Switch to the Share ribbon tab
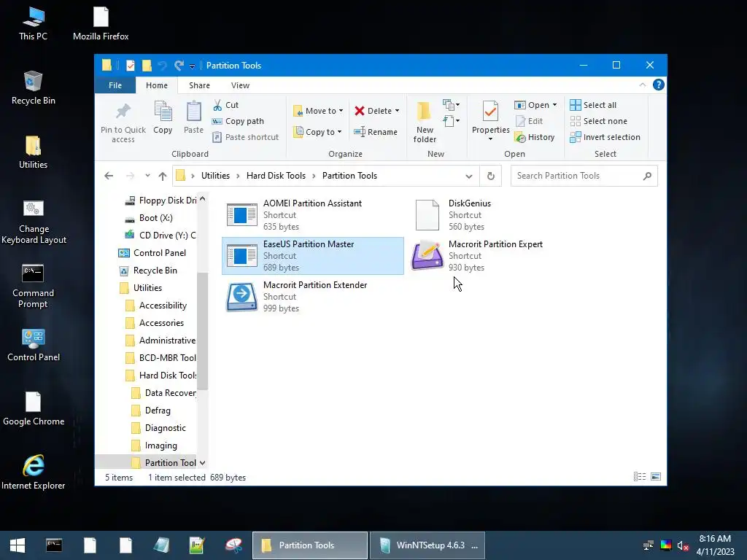 199,85
